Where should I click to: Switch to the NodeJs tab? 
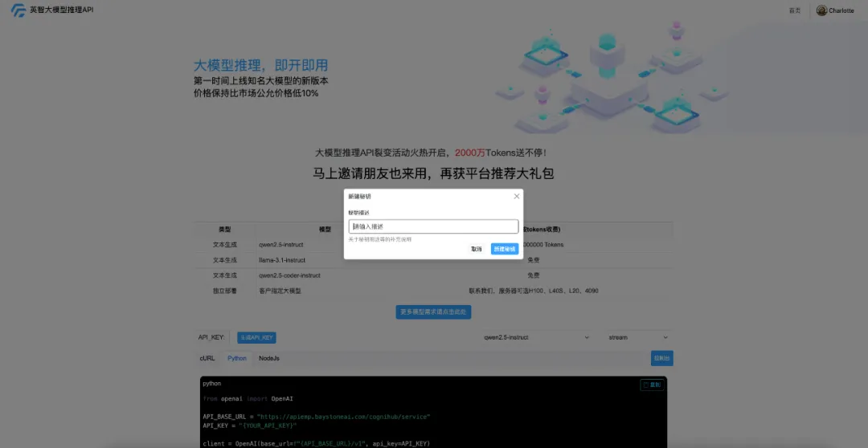click(269, 358)
